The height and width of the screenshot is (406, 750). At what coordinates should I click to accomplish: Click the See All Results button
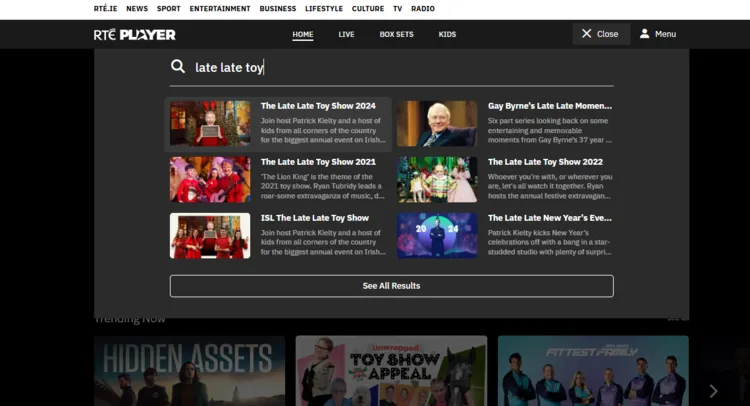click(x=391, y=285)
